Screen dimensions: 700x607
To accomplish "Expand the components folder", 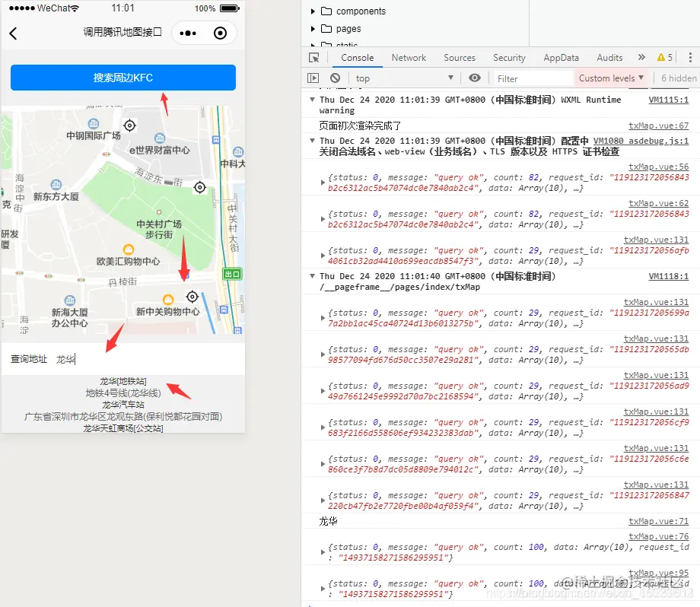I will coord(313,11).
